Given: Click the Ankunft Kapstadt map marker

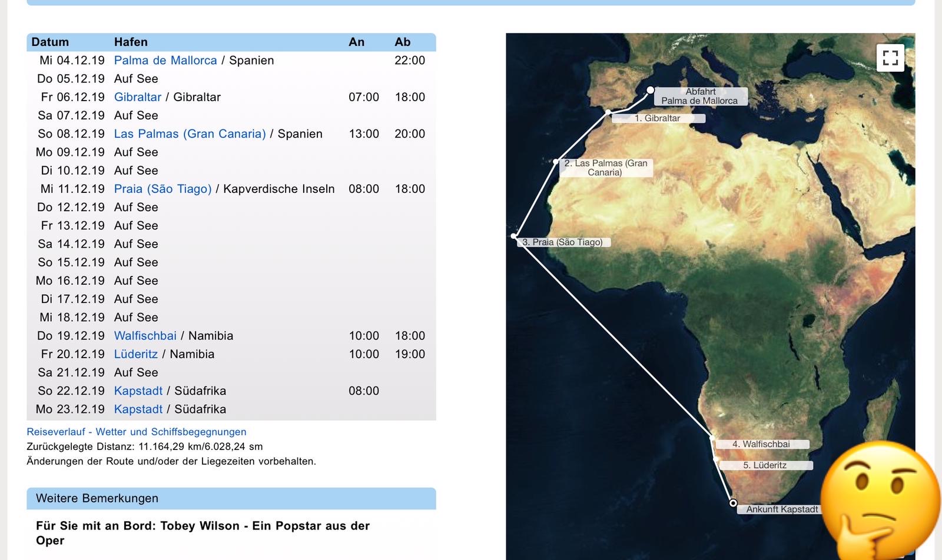Looking at the screenshot, I should coord(733,503).
